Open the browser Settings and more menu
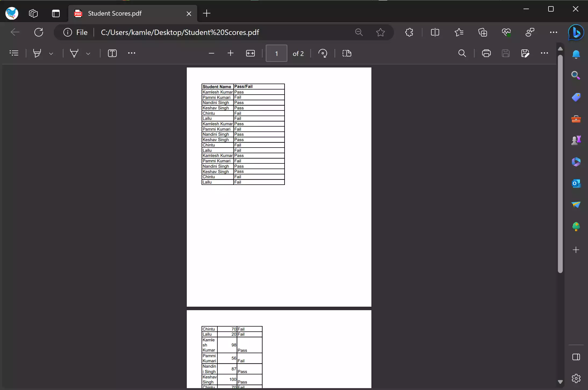The width and height of the screenshot is (588, 390). 553,32
